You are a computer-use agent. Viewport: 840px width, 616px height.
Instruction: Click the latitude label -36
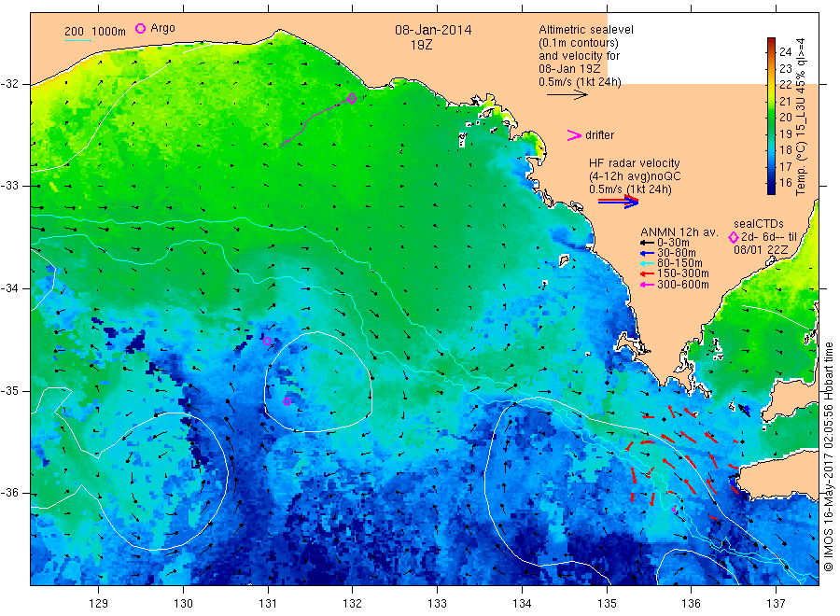[9, 494]
